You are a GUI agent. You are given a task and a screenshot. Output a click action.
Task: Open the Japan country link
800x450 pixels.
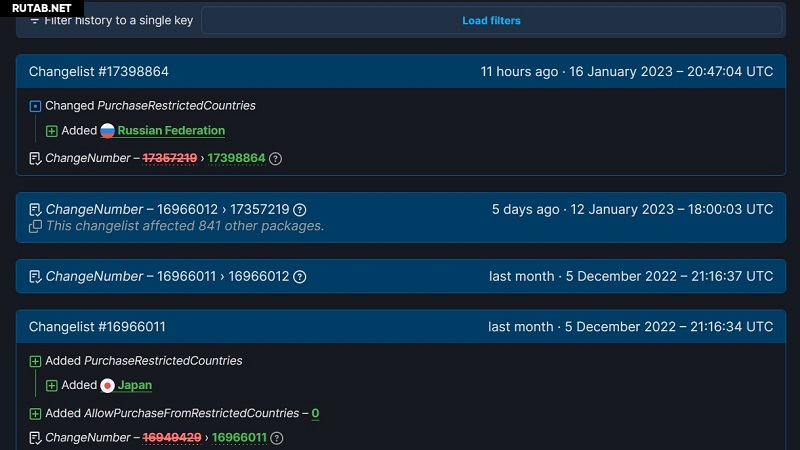click(135, 386)
